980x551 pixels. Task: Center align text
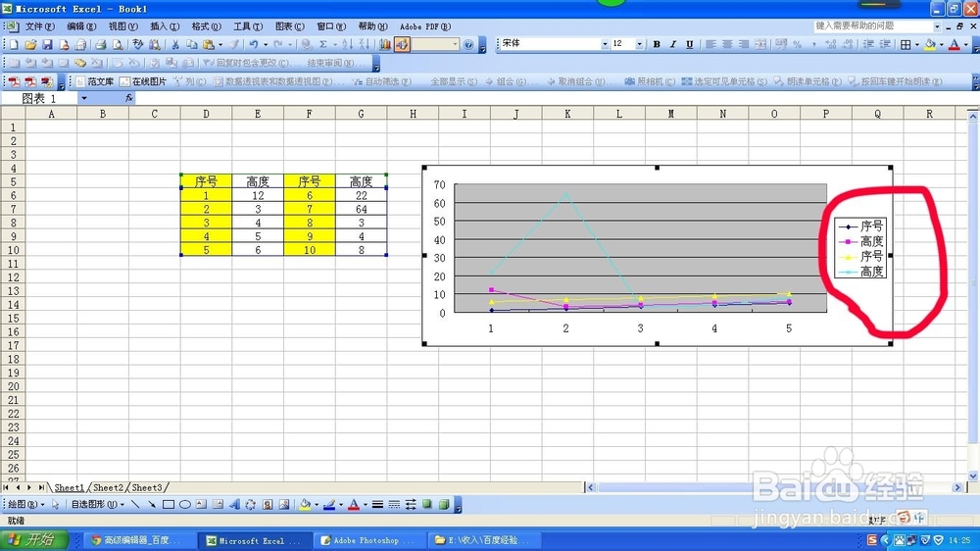[x=727, y=44]
